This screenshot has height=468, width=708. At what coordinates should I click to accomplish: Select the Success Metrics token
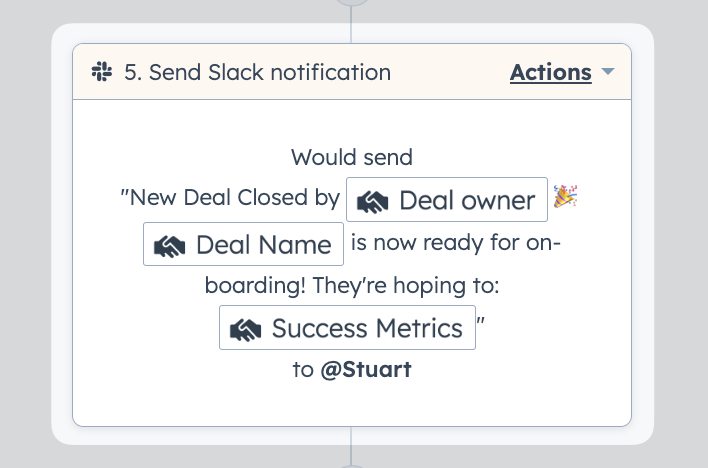point(347,328)
